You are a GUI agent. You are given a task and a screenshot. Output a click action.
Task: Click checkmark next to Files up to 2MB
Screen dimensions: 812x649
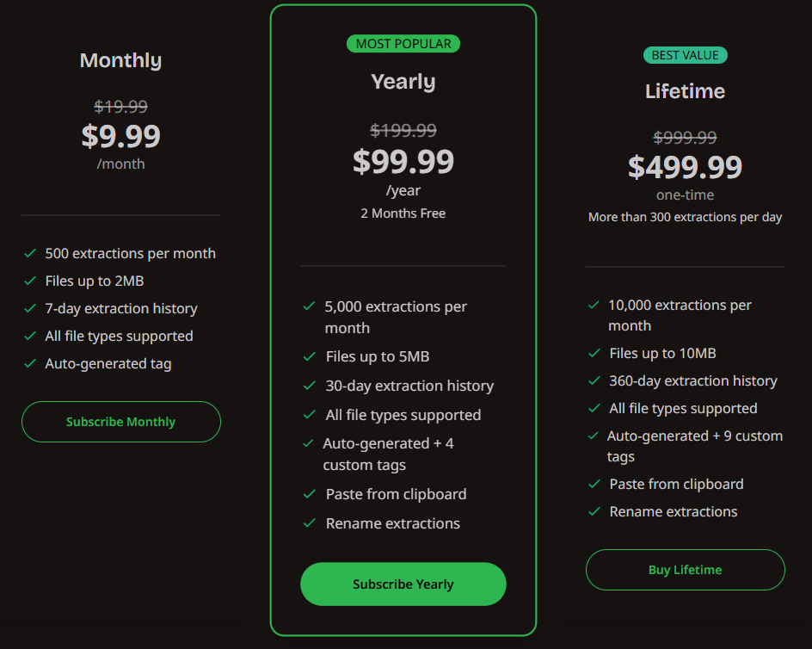[x=30, y=281]
